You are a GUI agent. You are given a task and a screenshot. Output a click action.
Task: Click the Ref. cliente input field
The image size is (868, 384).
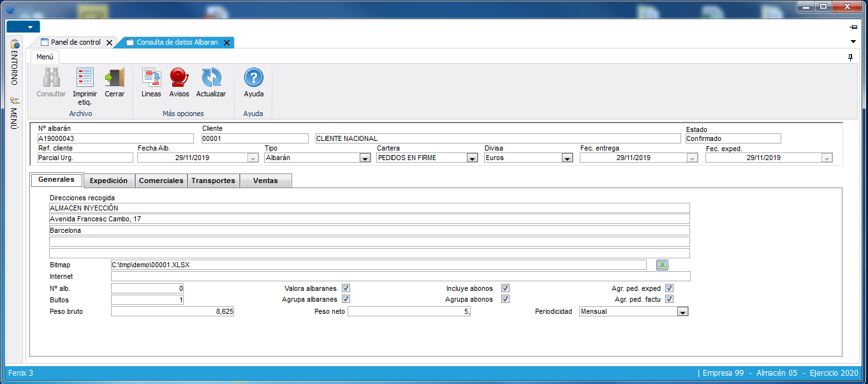(x=85, y=158)
